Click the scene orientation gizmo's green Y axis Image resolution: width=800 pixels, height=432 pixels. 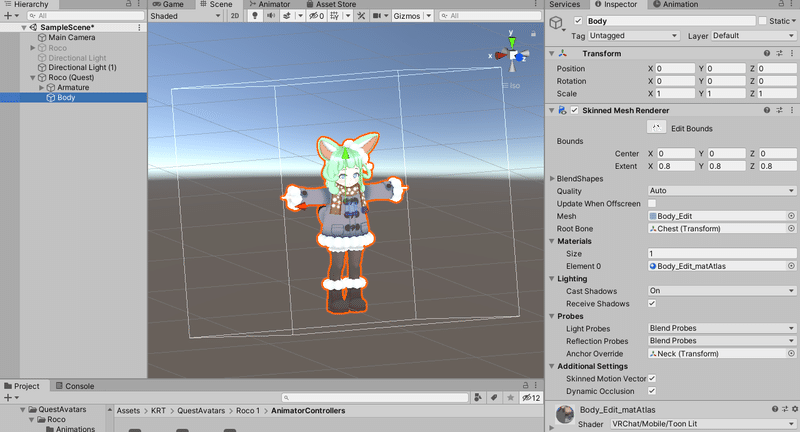point(512,41)
